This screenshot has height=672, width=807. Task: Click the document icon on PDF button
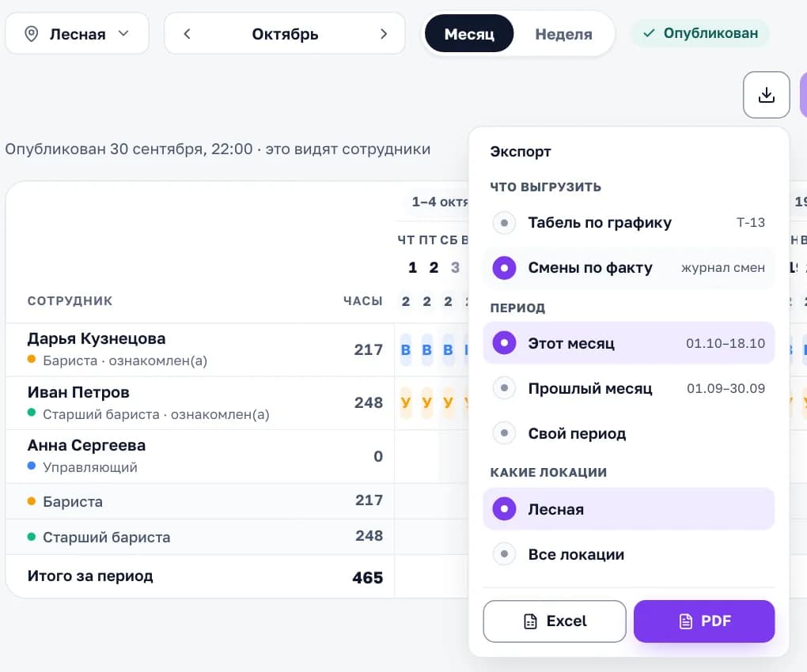[685, 621]
